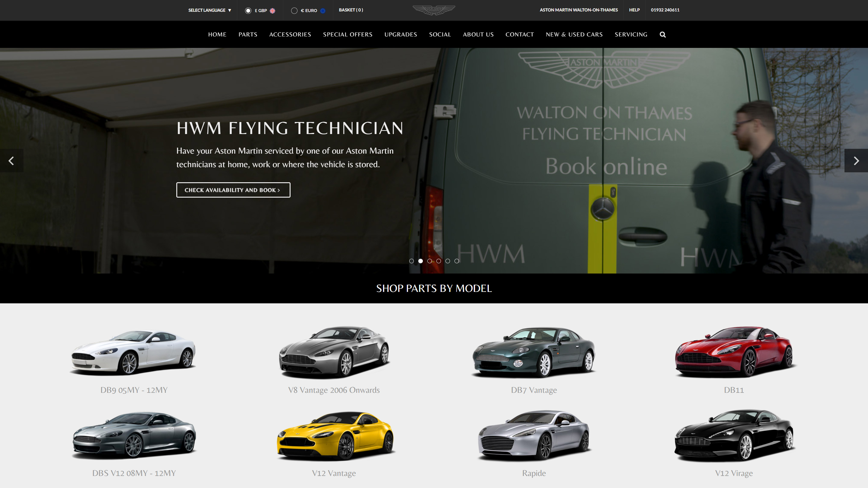
Task: Click the UK flag icon
Action: (x=272, y=11)
